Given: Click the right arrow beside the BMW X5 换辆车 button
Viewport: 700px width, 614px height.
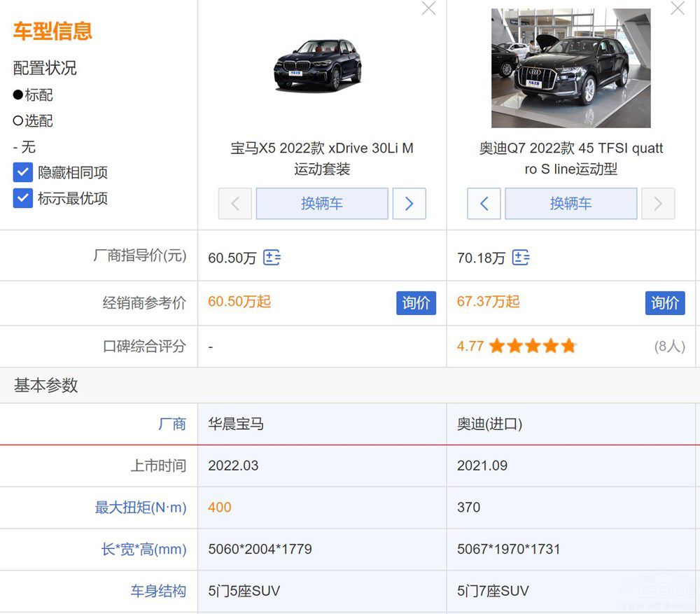Looking at the screenshot, I should (x=409, y=203).
